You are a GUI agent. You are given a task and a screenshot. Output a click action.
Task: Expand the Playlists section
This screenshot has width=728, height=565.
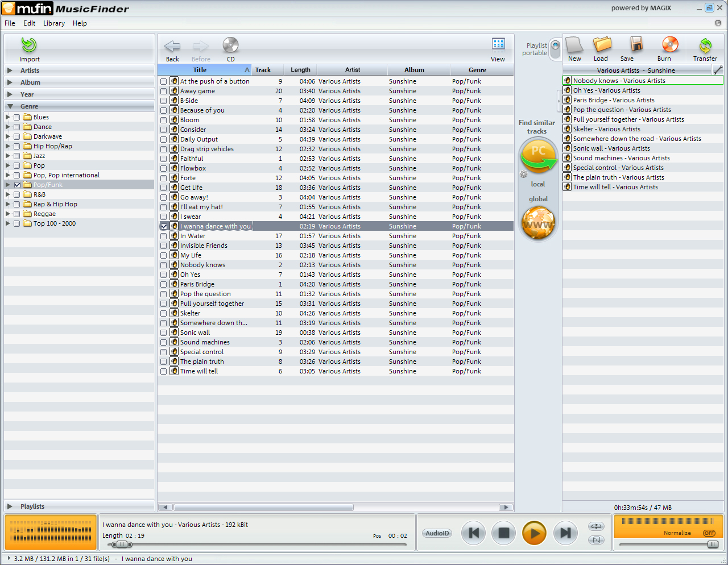pos(10,506)
